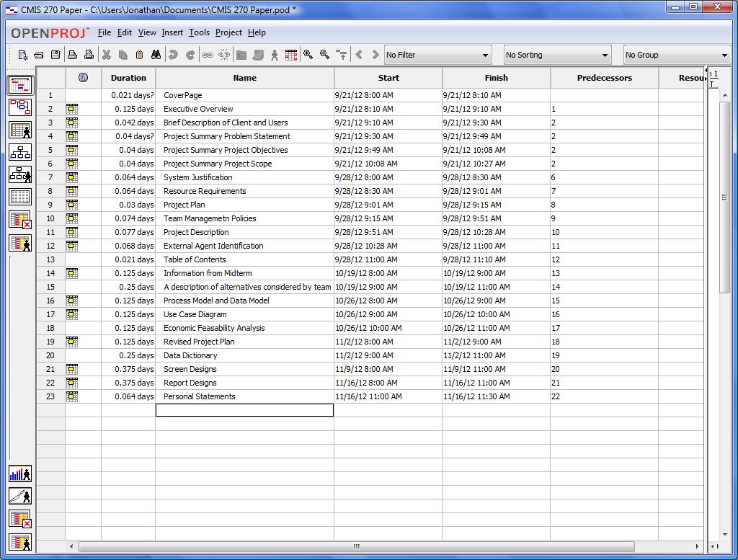The height and width of the screenshot is (560, 738).
Task: Open the No Filter dropdown
Action: tap(437, 55)
